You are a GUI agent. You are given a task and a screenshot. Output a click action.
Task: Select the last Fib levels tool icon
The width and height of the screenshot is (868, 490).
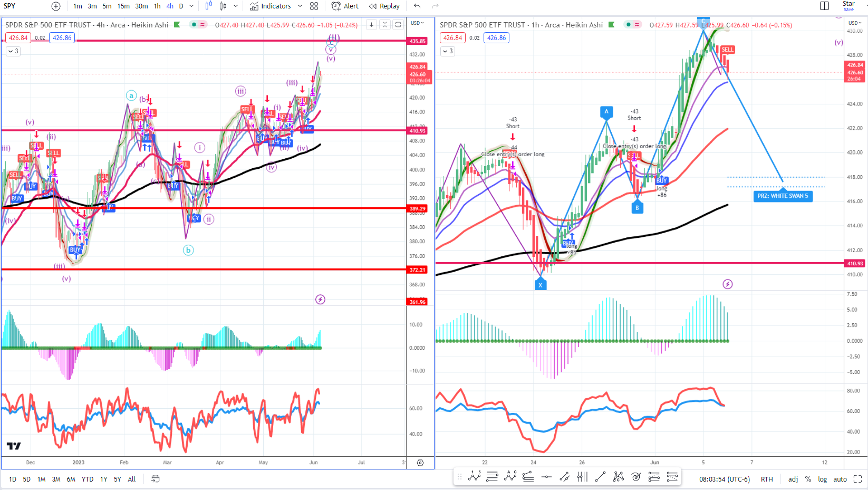coord(672,477)
